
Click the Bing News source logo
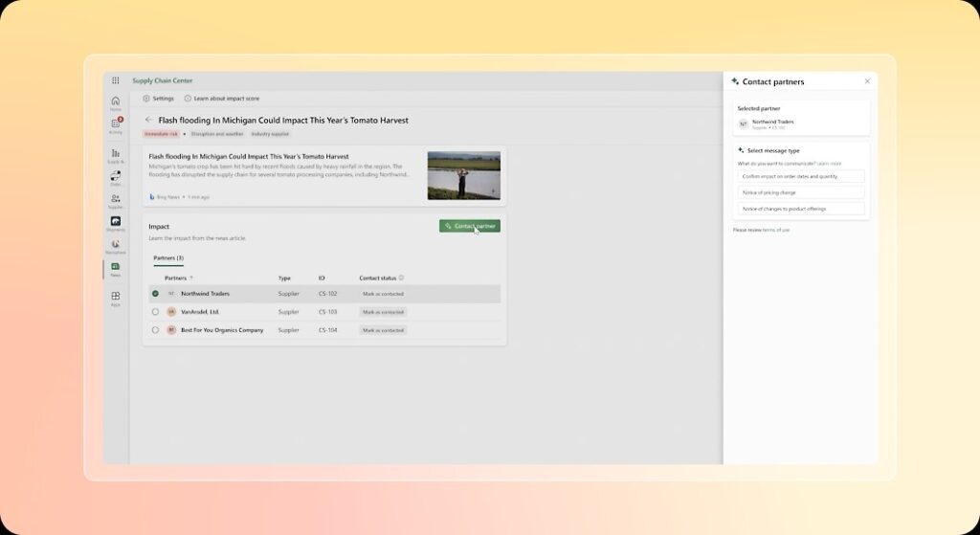(152, 197)
